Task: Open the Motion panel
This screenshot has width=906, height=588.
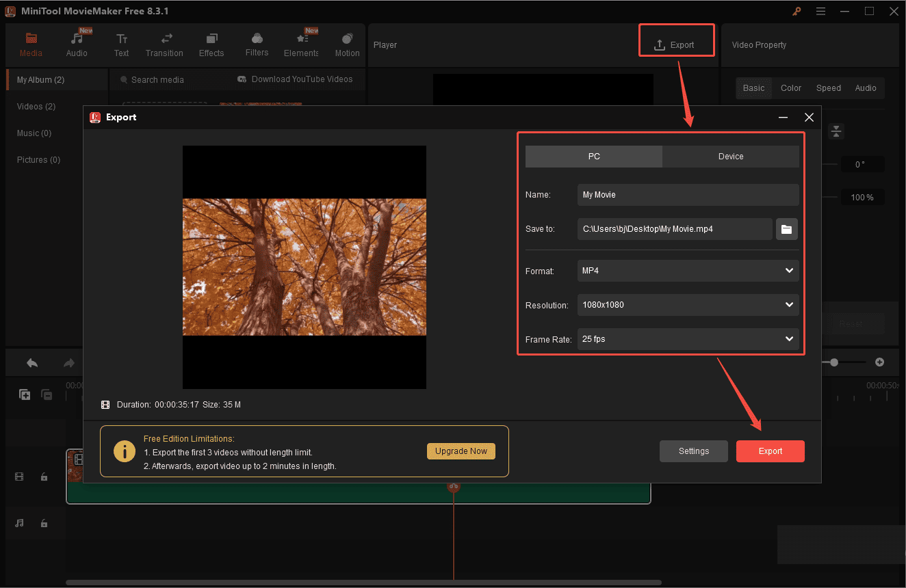Action: point(347,43)
